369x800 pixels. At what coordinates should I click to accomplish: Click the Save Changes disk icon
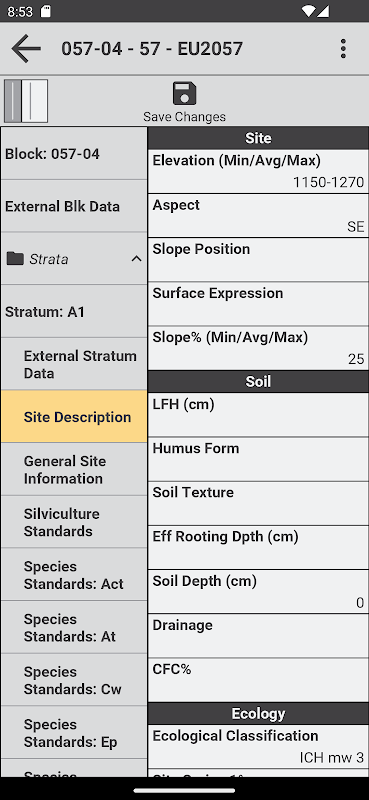[x=184, y=94]
